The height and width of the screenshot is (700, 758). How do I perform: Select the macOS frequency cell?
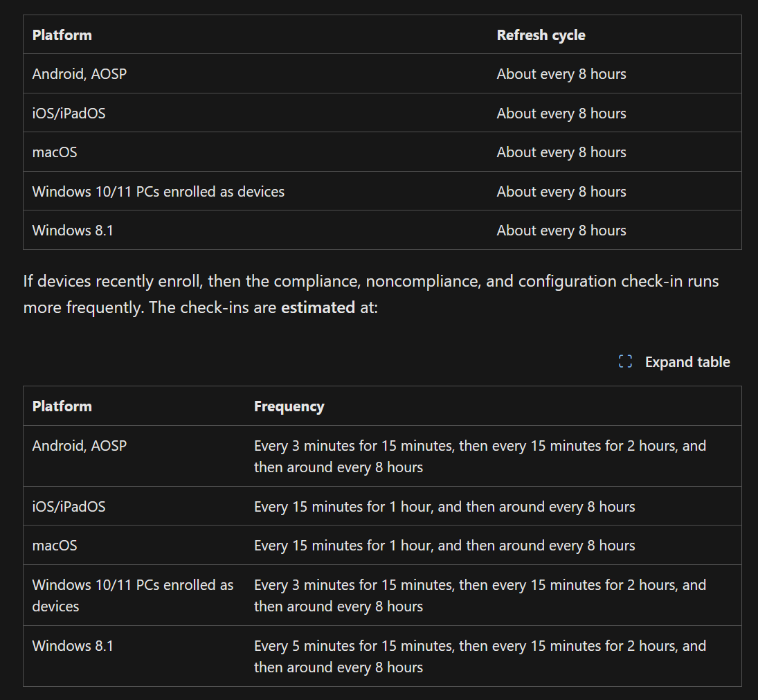444,545
